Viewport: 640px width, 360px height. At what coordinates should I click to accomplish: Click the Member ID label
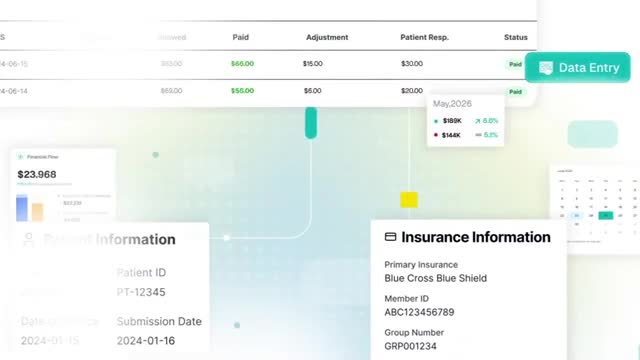[x=406, y=299]
